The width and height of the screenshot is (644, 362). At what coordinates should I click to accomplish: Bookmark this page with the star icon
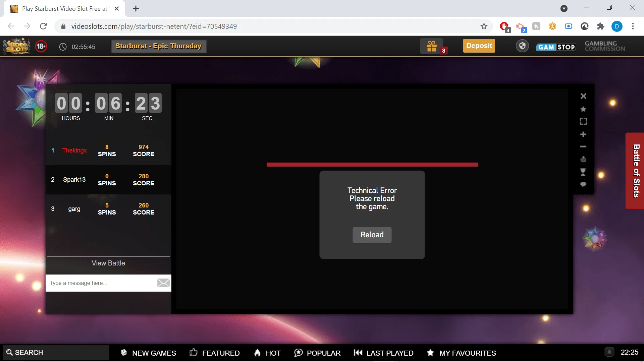[x=484, y=26]
